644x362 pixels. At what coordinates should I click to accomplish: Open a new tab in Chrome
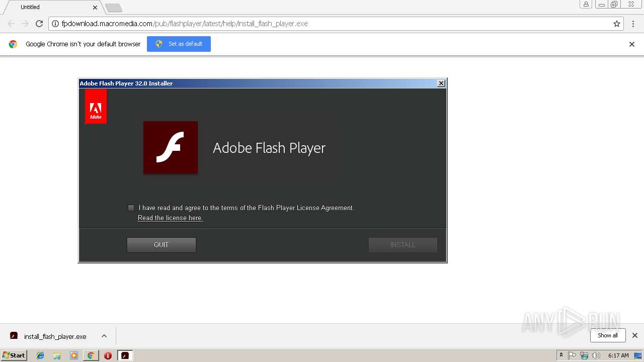coord(114,8)
